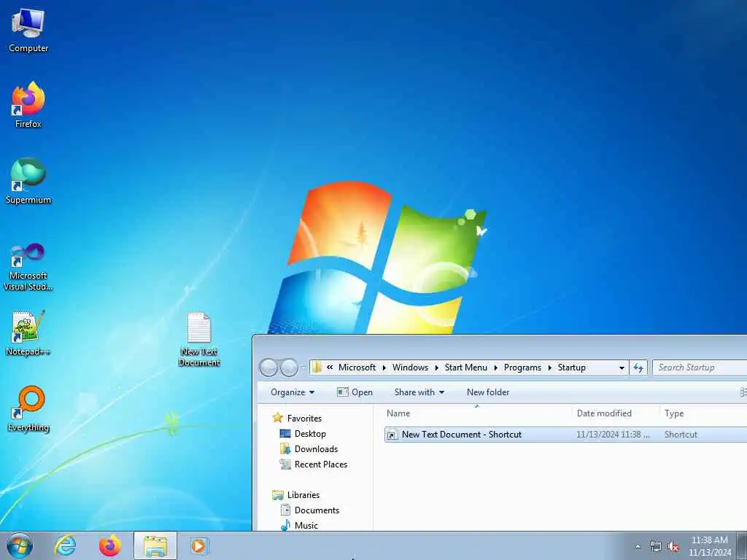Select New Text Document - Shortcut file

pos(461,435)
